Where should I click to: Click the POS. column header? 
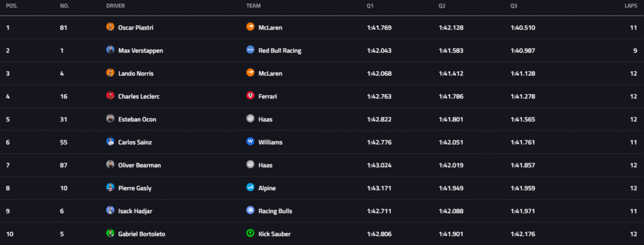11,6
